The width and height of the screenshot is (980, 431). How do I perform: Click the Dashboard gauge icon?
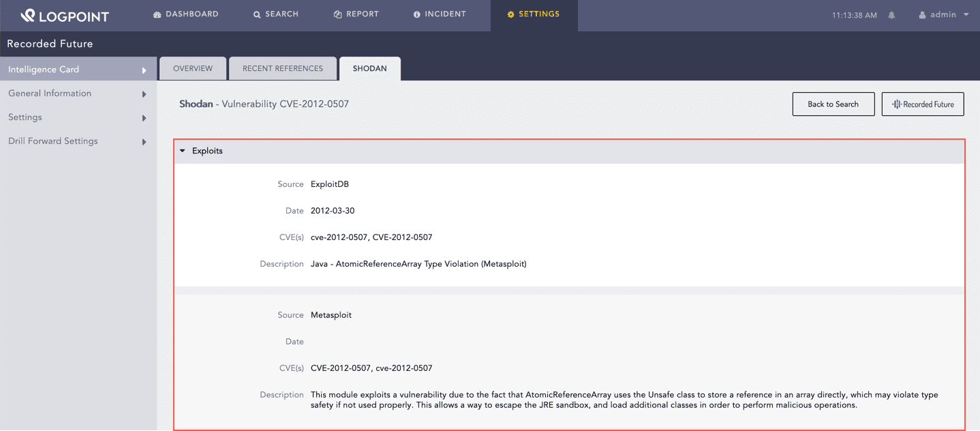[157, 14]
